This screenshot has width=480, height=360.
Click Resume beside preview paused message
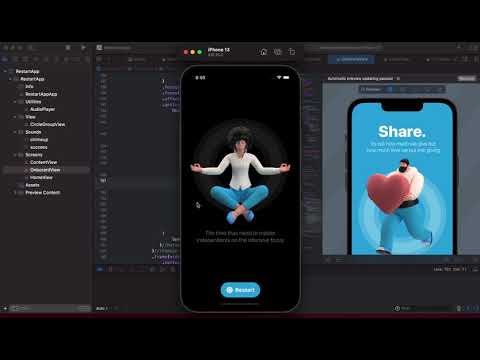(x=467, y=79)
